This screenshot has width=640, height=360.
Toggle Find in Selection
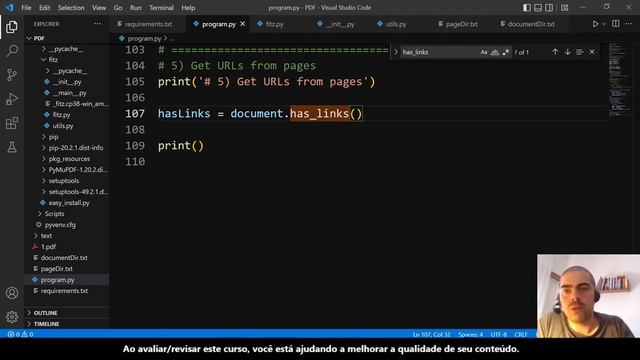[580, 52]
